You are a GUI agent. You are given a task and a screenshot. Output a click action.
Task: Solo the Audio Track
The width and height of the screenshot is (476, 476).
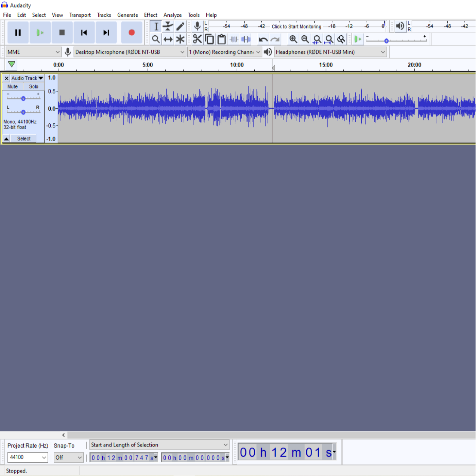coord(33,87)
